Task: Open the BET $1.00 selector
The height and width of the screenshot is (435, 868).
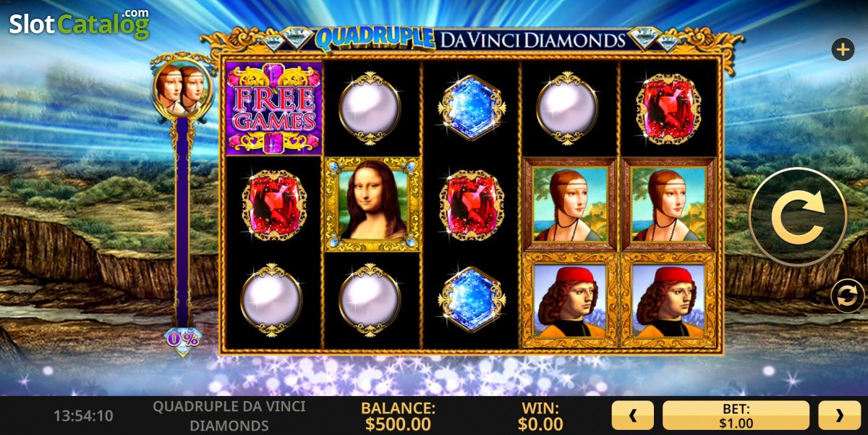Action: click(x=736, y=415)
